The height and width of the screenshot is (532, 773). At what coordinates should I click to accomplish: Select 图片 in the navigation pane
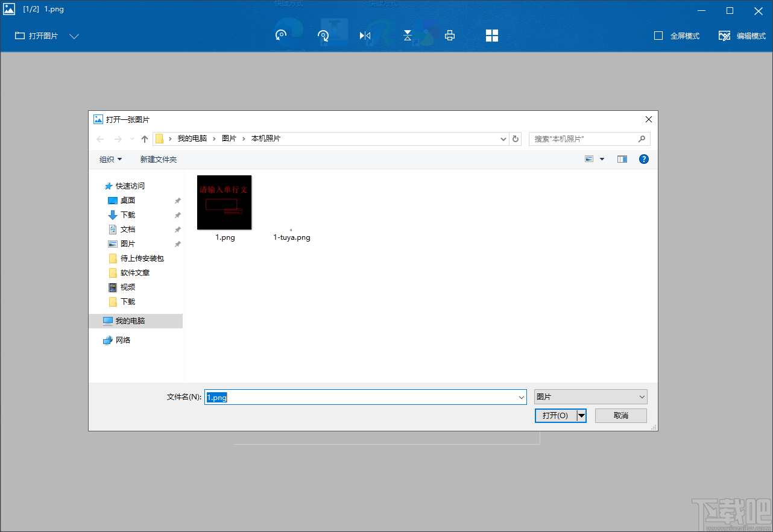tap(127, 243)
